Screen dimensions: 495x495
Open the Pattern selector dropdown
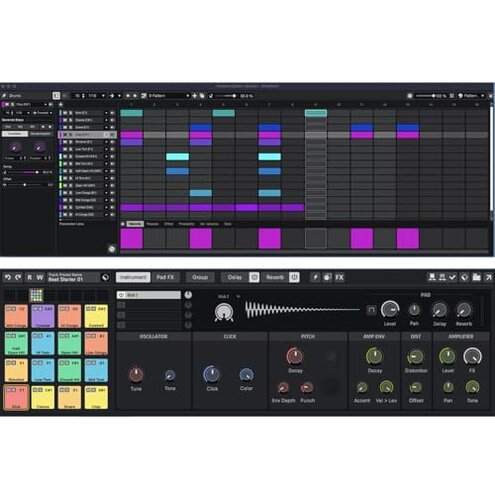tap(168, 96)
